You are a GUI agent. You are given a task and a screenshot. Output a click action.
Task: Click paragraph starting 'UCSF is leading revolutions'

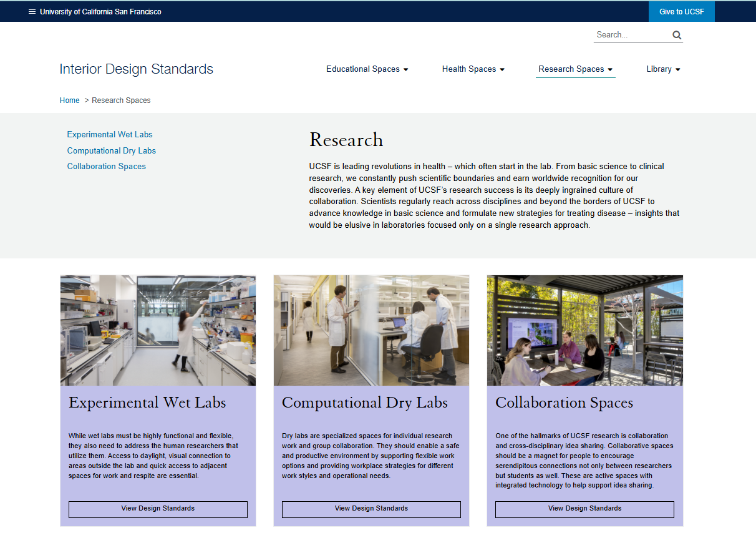pyautogui.click(x=494, y=196)
